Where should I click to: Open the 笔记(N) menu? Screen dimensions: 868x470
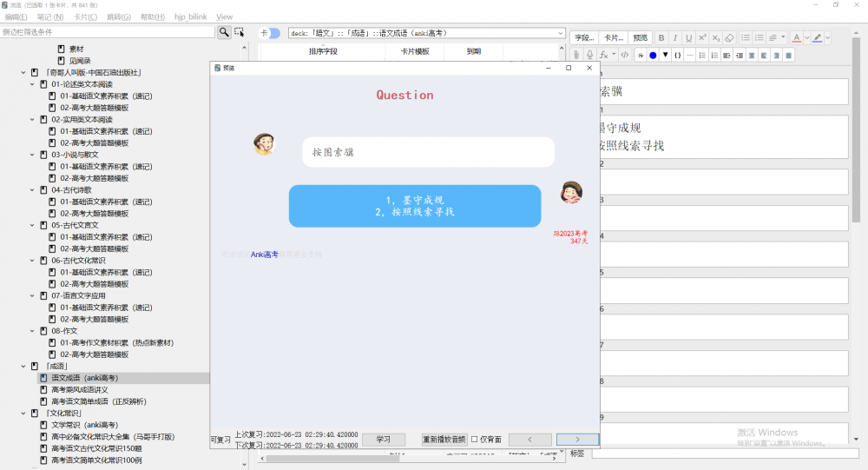tap(49, 17)
